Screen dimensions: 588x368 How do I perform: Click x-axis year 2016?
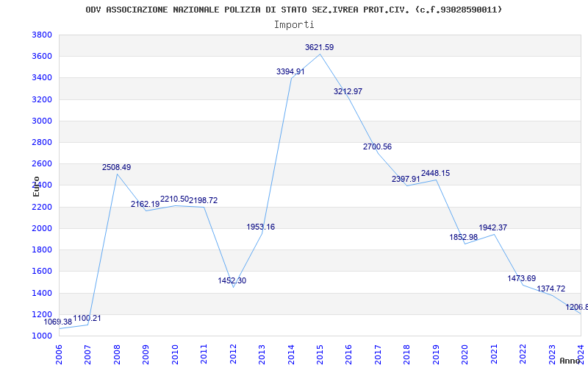coord(348,354)
